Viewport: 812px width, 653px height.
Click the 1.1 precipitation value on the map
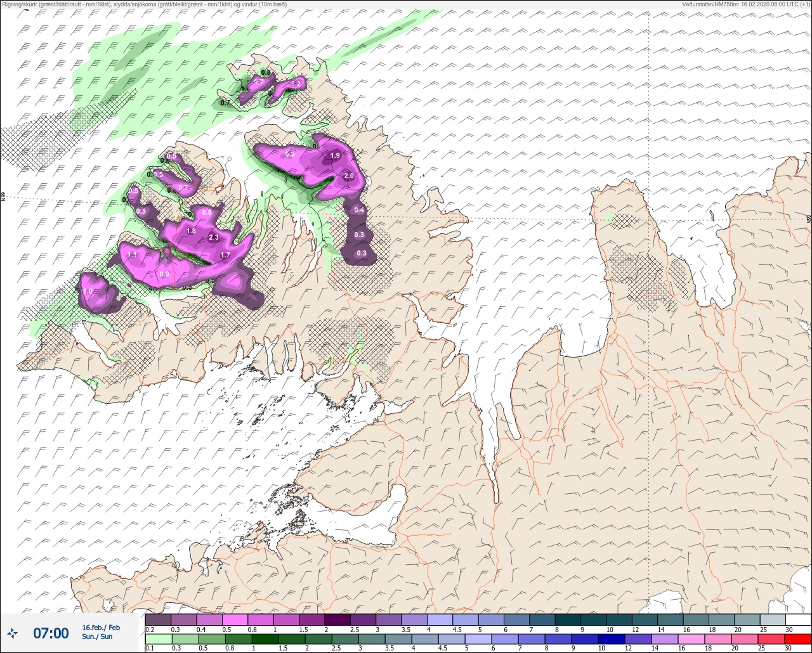(x=132, y=254)
